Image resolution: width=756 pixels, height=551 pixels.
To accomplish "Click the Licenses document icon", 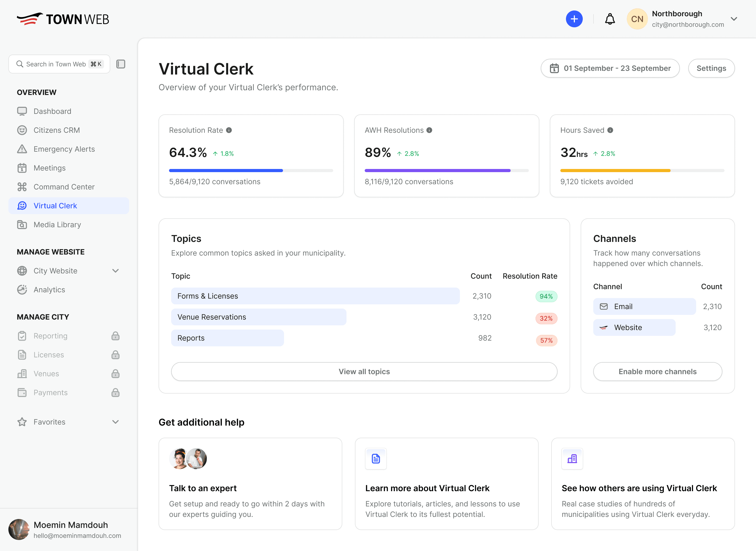I will (x=22, y=355).
